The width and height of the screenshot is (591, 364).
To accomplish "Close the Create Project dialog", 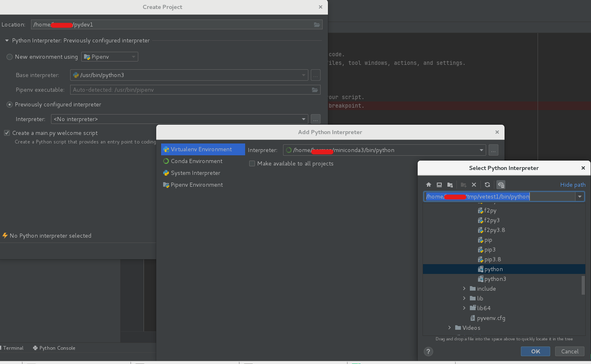I will pos(321,7).
